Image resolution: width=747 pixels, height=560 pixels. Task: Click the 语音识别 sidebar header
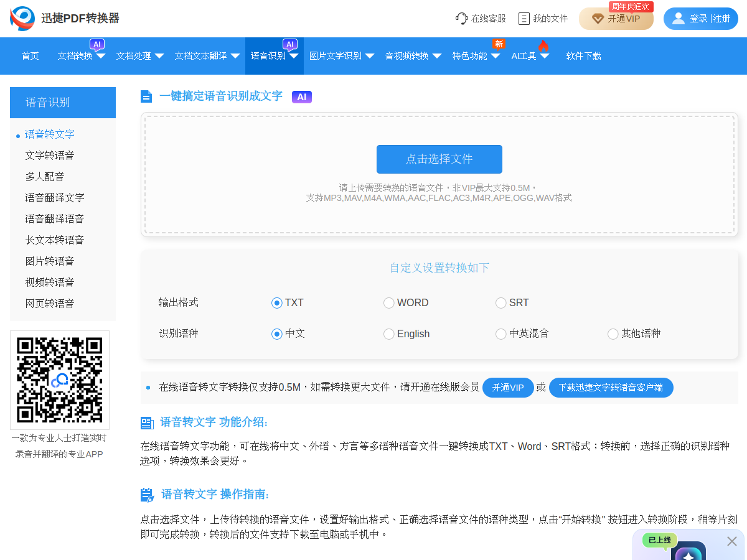tap(63, 103)
